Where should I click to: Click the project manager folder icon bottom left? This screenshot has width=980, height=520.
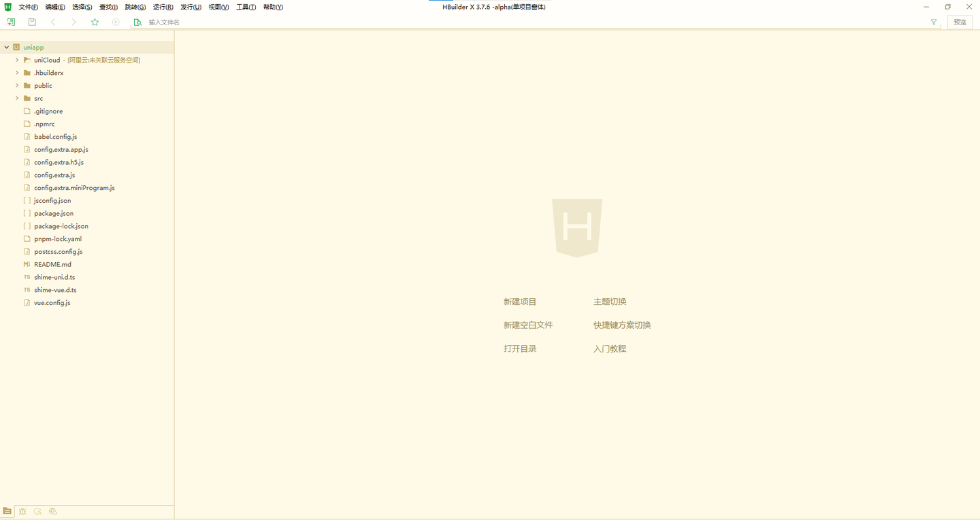[x=7, y=511]
